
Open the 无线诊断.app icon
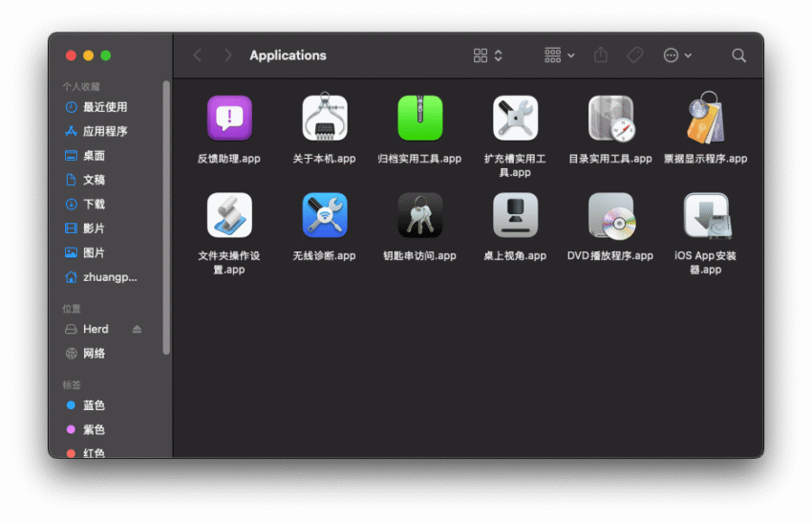click(x=325, y=215)
